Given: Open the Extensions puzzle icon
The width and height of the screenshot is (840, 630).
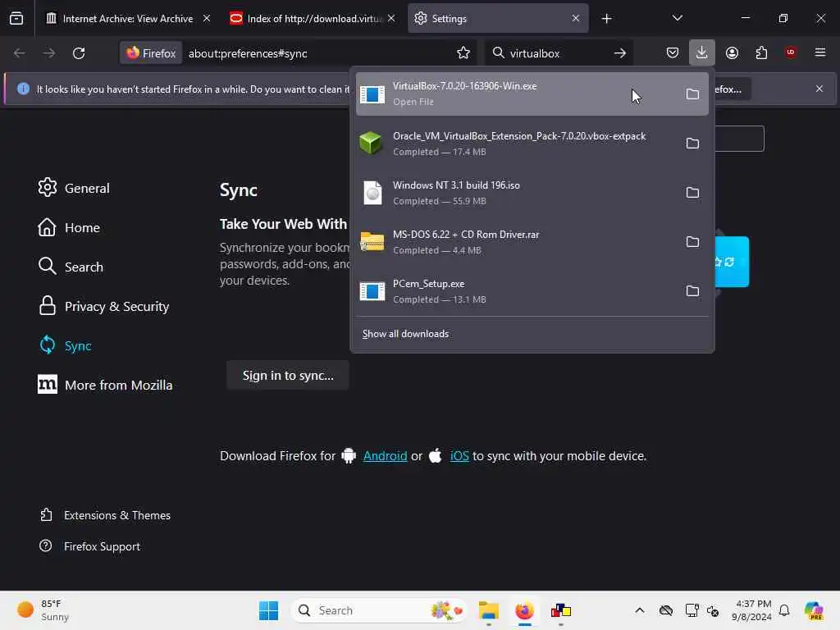Looking at the screenshot, I should tap(761, 52).
